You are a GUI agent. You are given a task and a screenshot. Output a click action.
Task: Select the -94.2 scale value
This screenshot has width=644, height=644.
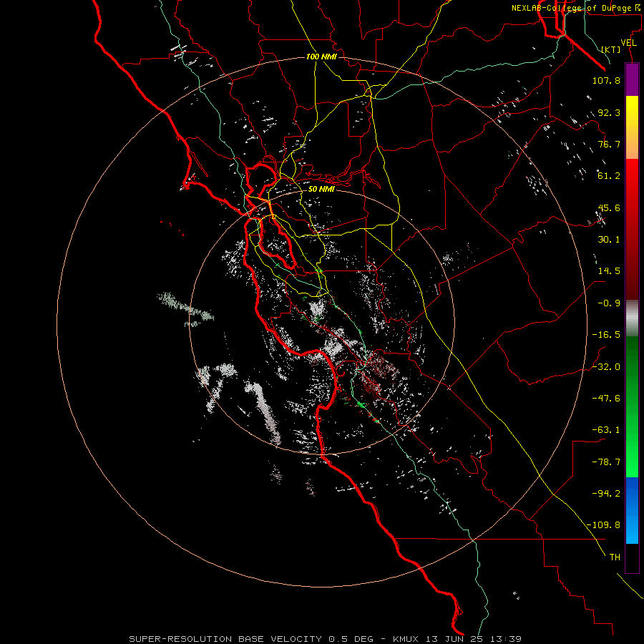click(606, 494)
